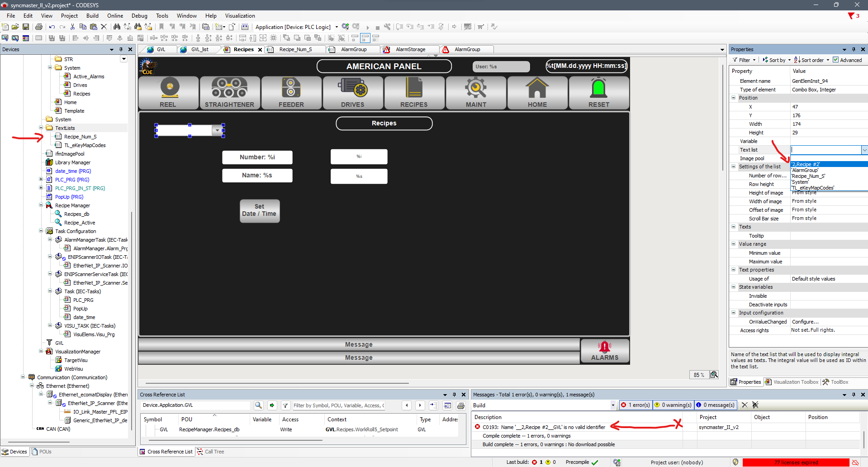The height and width of the screenshot is (467, 868).
Task: Toggle the Advanced checkbox in Properties
Action: 835,60
